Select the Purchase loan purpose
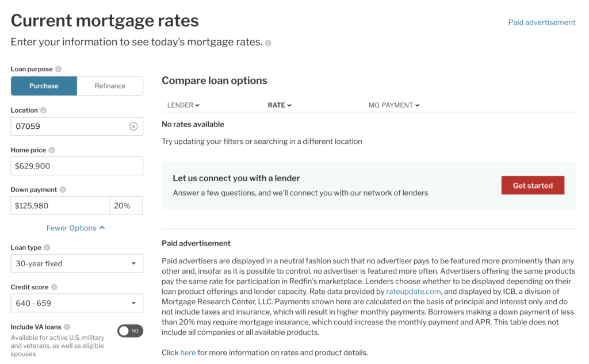The image size is (589, 364). 44,86
